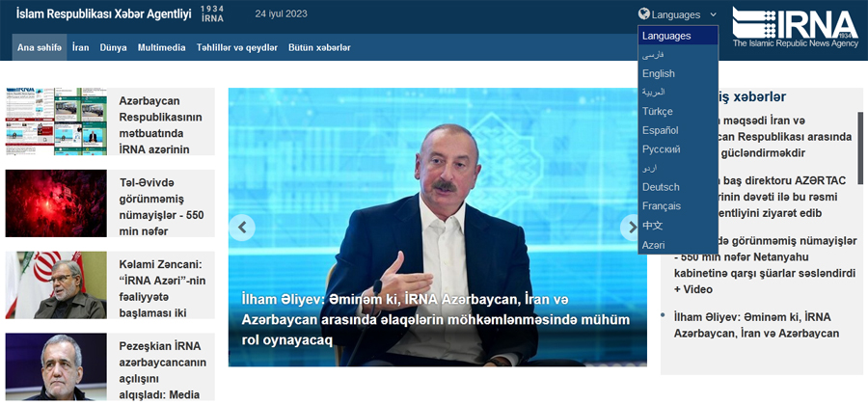Screen dimensions: 868x404
Task: Go to previous slide with left arrow
Action: (242, 228)
